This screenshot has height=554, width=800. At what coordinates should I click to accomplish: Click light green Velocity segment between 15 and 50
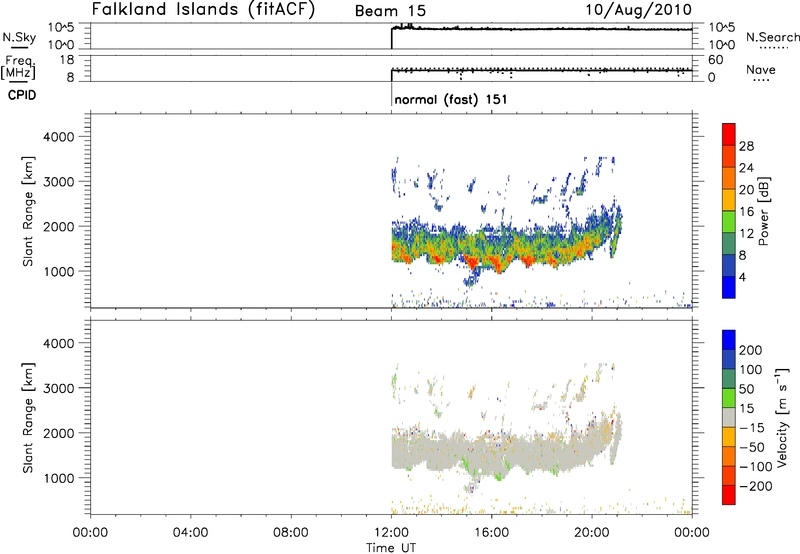coord(729,398)
